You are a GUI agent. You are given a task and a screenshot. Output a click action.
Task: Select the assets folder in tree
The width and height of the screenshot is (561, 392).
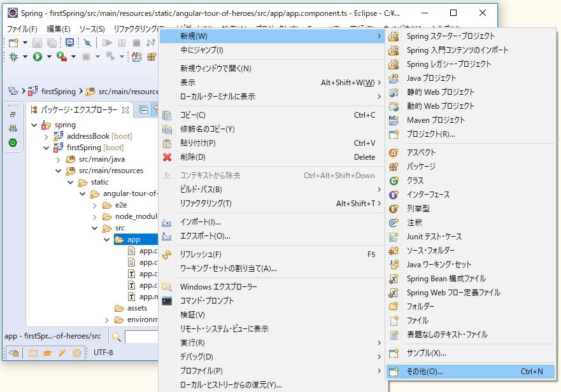137,308
